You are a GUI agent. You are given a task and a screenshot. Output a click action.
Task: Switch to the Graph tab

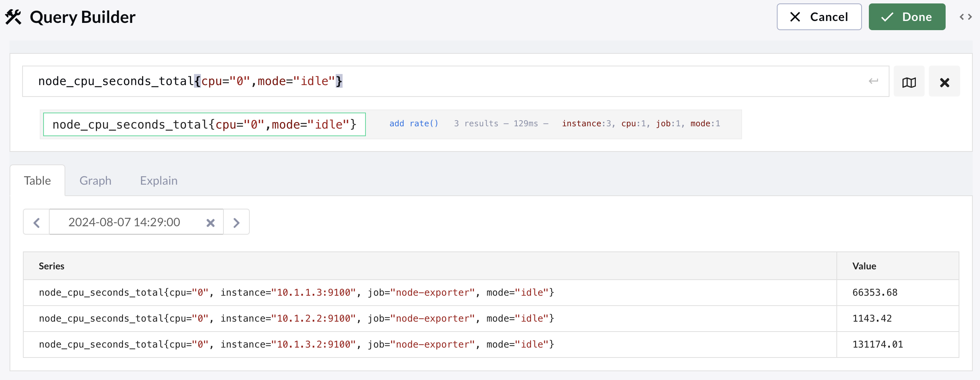[x=95, y=180]
